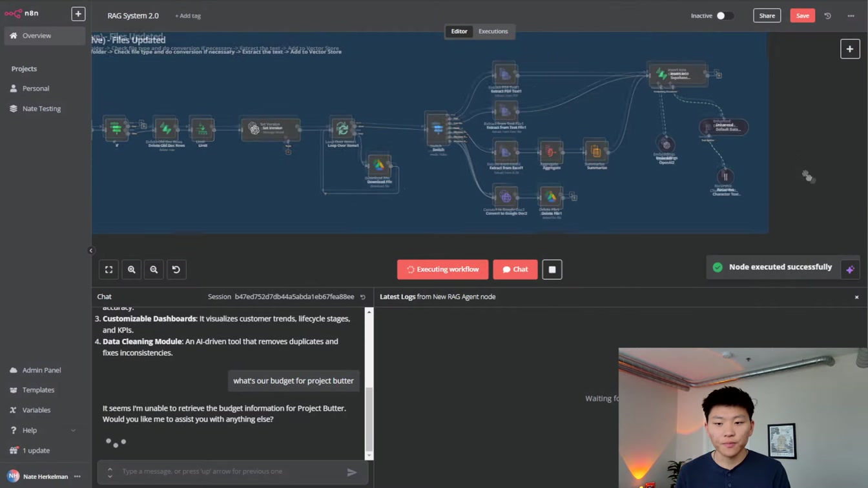Viewport: 868px width, 488px height.
Task: Click the chat message input field
Action: point(233,472)
